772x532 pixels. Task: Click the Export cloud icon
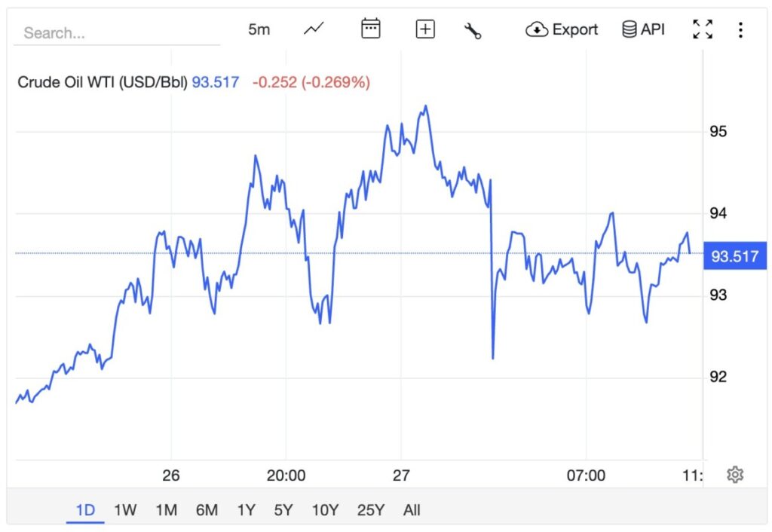click(535, 29)
